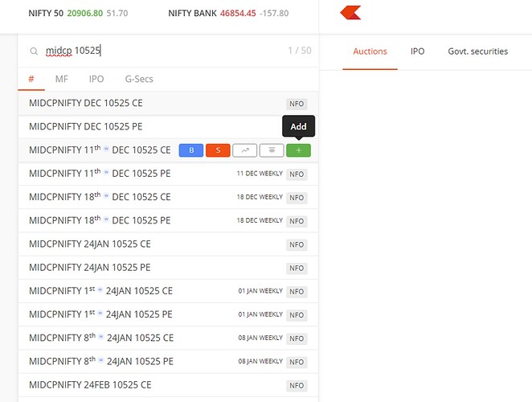This screenshot has width=532, height=402.
Task: Click the Sell (S) button for 11th DEC 10525 CE
Action: [x=218, y=150]
